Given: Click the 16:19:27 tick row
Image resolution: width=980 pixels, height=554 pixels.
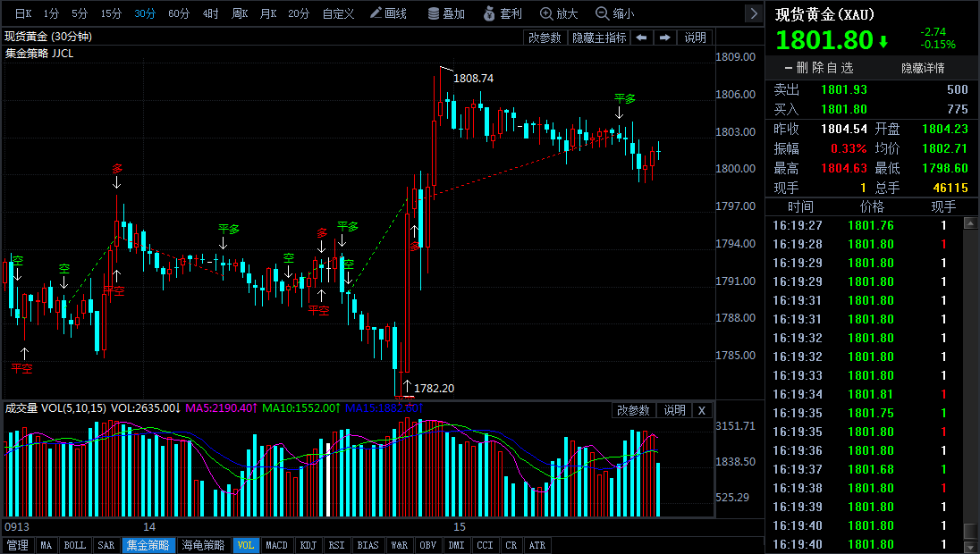Looking at the screenshot, I should pyautogui.click(x=864, y=225).
